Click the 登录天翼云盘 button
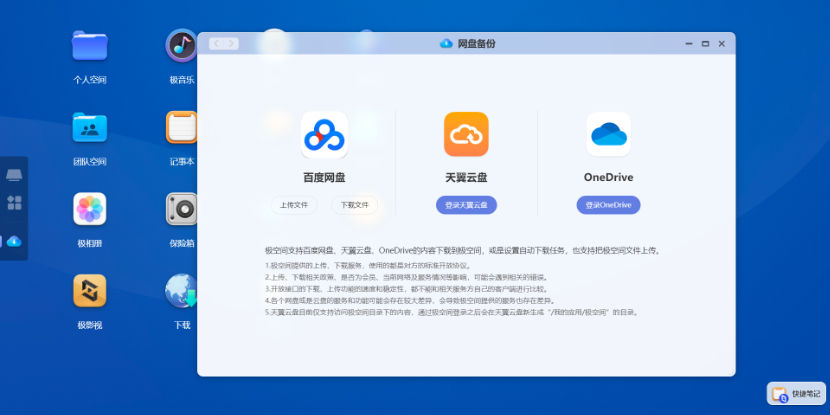 [466, 205]
